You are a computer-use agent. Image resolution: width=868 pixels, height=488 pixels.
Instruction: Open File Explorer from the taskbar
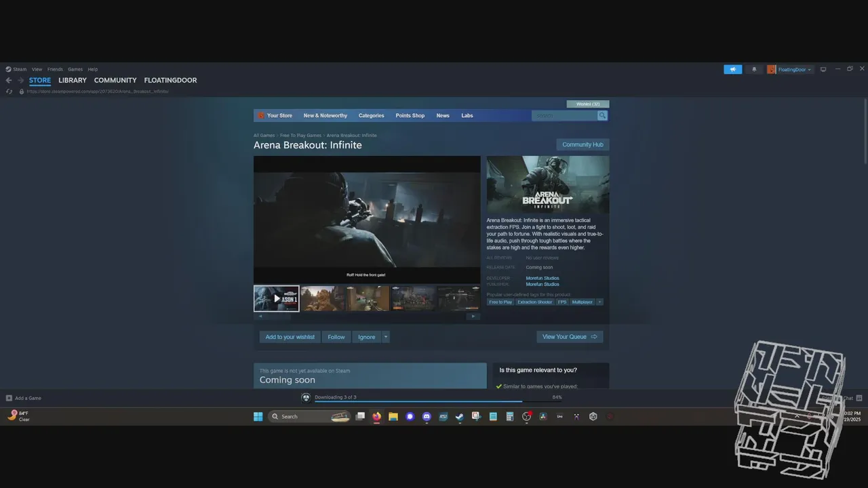[393, 416]
